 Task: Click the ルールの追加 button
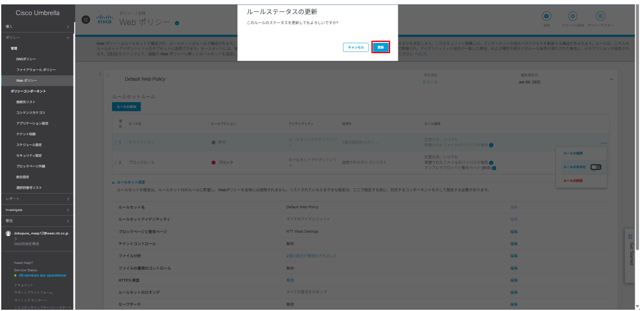click(126, 106)
